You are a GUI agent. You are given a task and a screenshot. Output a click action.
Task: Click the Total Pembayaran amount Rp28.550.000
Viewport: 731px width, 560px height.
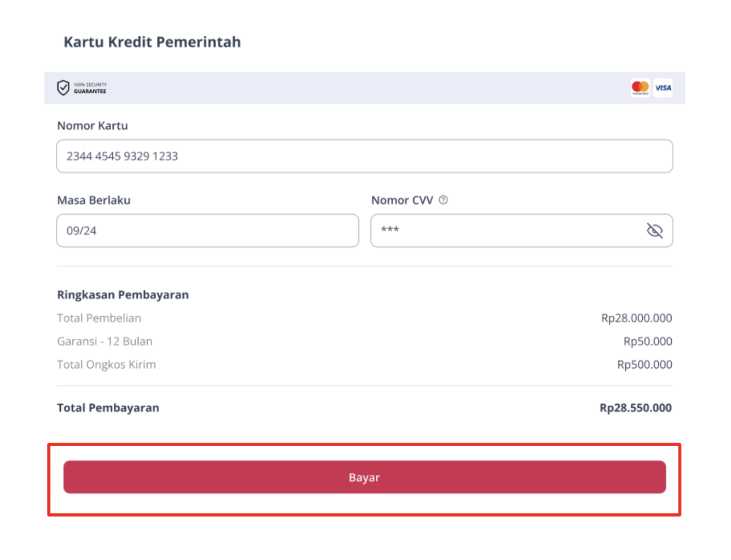pos(635,408)
